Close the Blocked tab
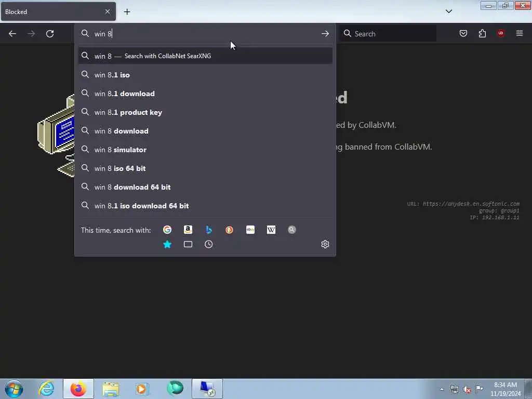532x399 pixels. (x=107, y=11)
